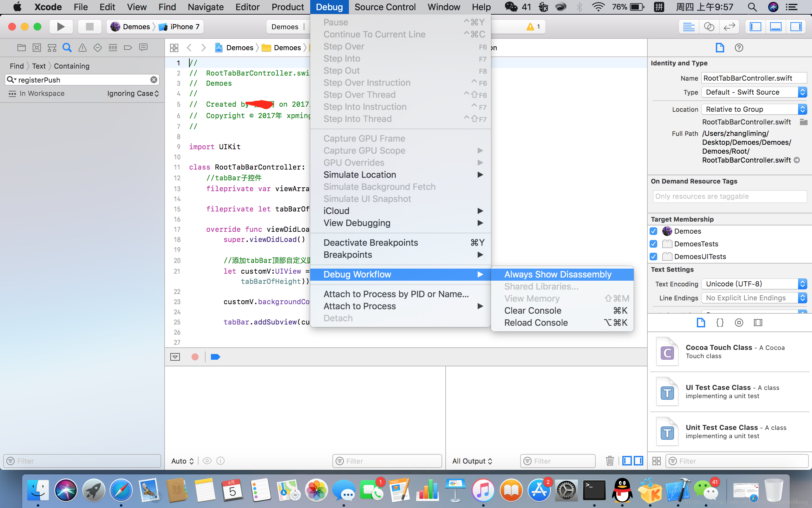The height and width of the screenshot is (508, 812).
Task: Show the code snippet library
Action: [720, 323]
